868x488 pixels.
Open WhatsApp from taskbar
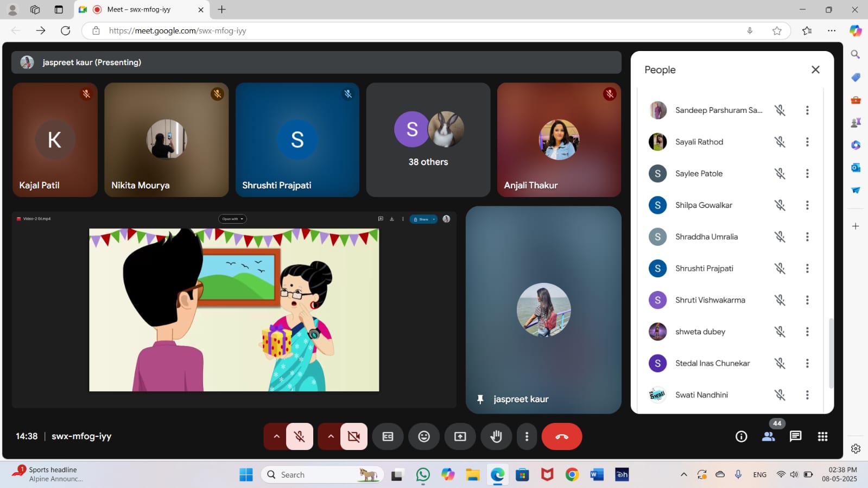pyautogui.click(x=423, y=474)
